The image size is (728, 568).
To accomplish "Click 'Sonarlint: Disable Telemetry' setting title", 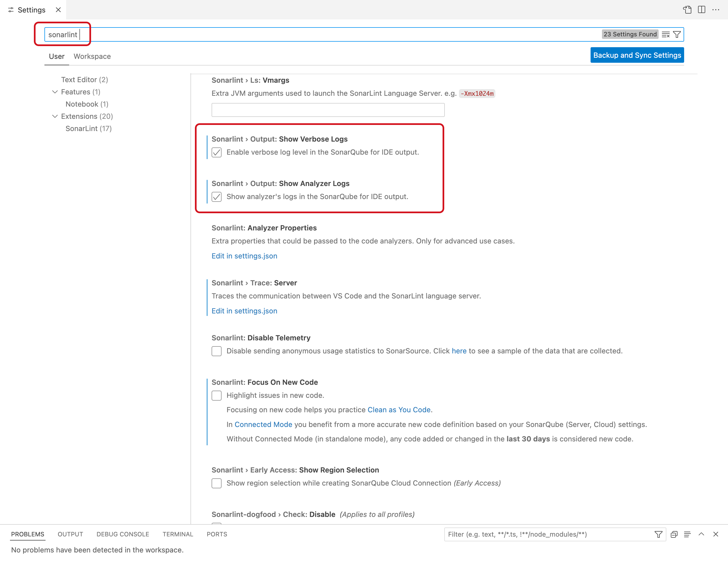I will coord(261,338).
